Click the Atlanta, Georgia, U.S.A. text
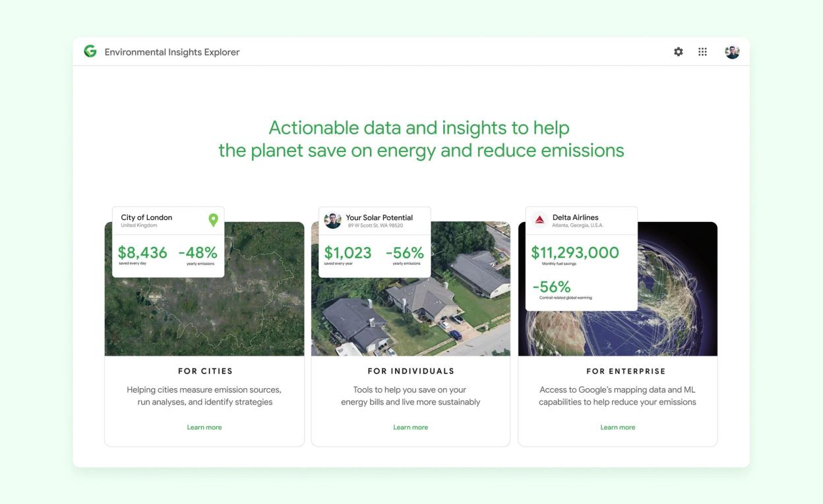 pyautogui.click(x=578, y=226)
